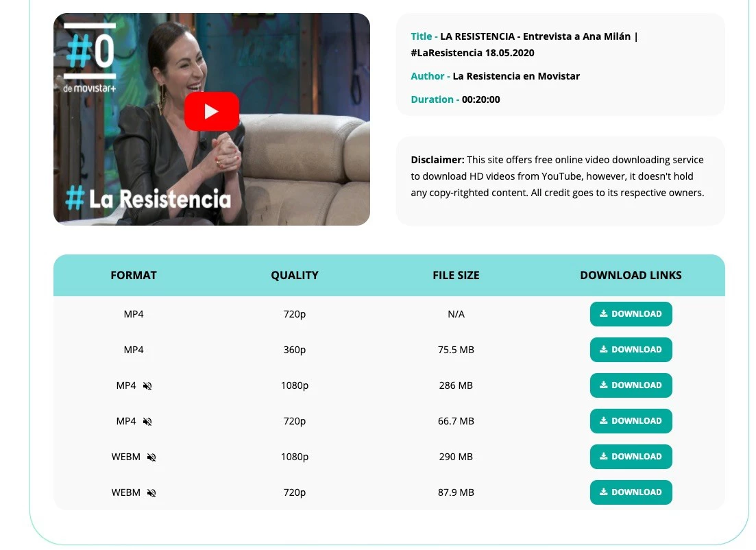The image size is (756, 550).
Task: Click the QUALITY column header
Action: point(295,275)
